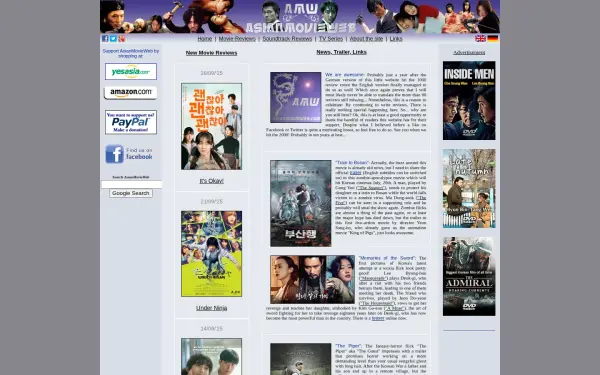This screenshot has height=375, width=600.
Task: Open the It's Okay! review link
Action: [x=212, y=181]
